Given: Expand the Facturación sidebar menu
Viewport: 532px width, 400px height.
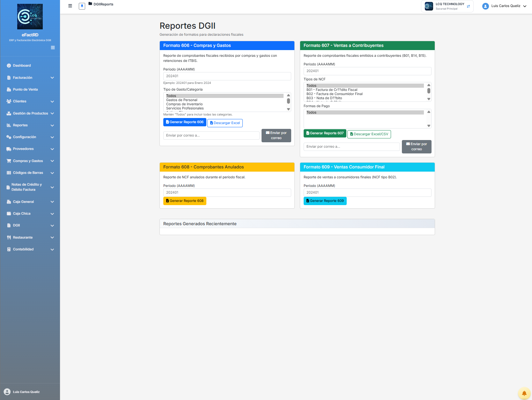Looking at the screenshot, I should point(30,78).
